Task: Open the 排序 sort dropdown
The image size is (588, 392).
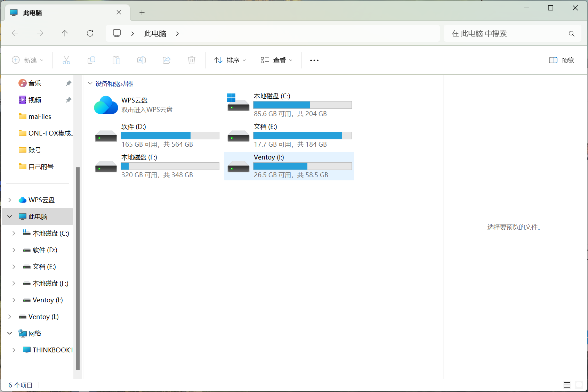Action: pyautogui.click(x=230, y=60)
